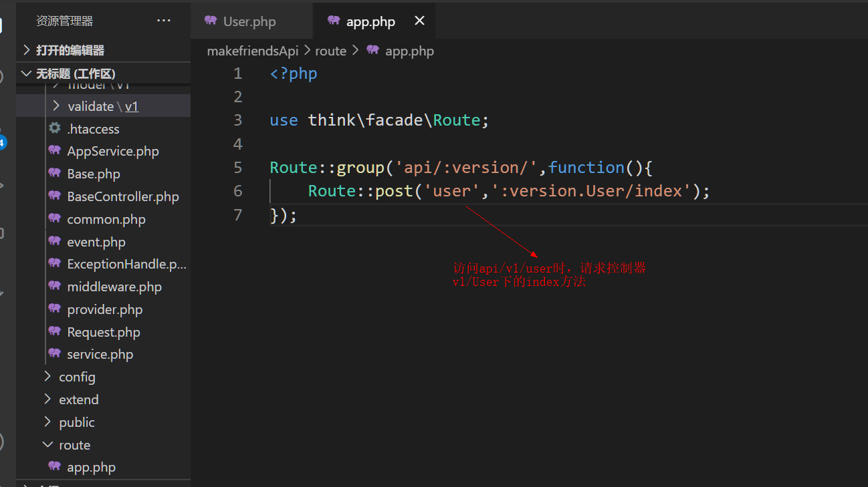
Task: Expand the extend folder
Action: pyautogui.click(x=78, y=399)
